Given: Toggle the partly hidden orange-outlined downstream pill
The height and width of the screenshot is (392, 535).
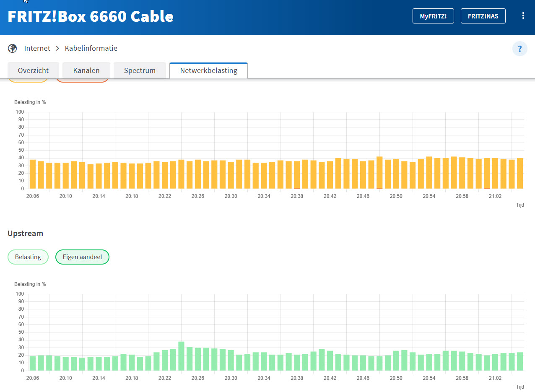Looking at the screenshot, I should click(82, 80).
